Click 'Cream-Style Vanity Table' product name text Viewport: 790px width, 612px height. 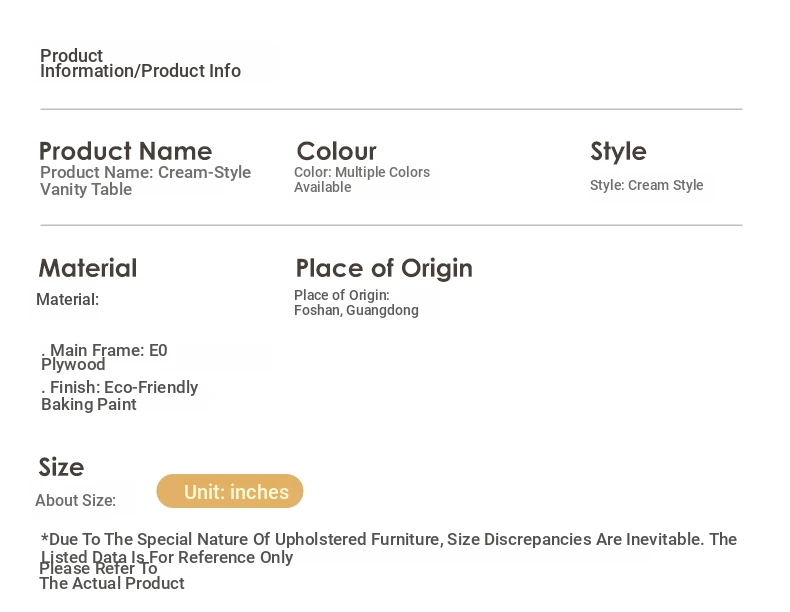pos(145,181)
